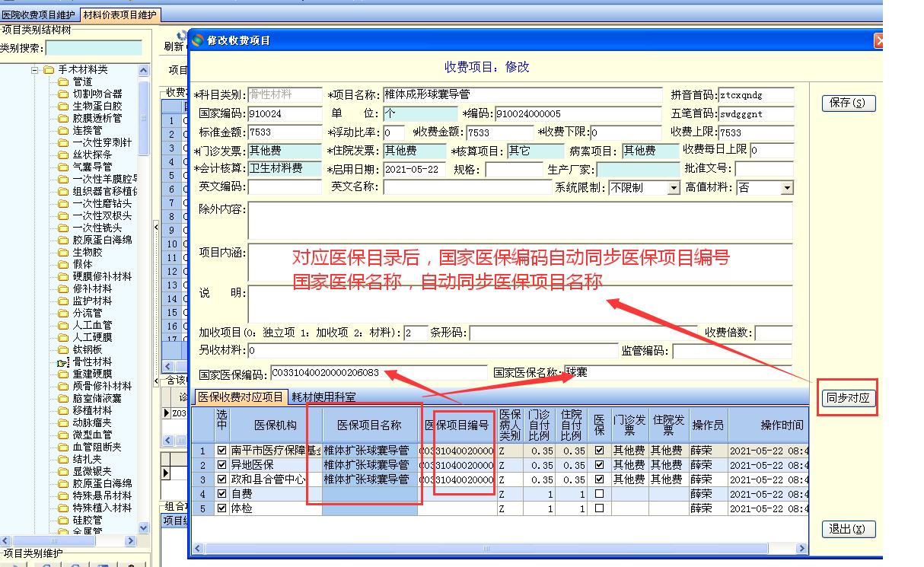This screenshot has height=567, width=924.
Task: Open the 耗材使用科室 tab
Action: (324, 397)
